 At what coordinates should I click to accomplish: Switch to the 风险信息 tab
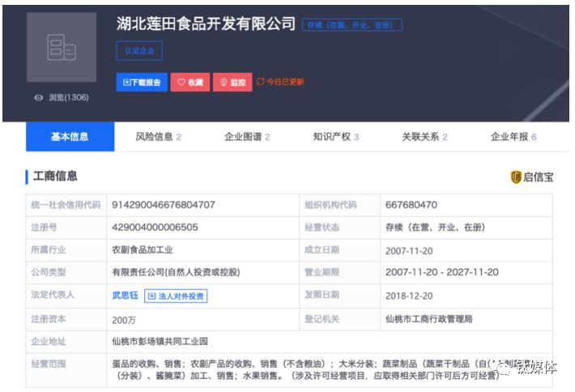click(159, 137)
